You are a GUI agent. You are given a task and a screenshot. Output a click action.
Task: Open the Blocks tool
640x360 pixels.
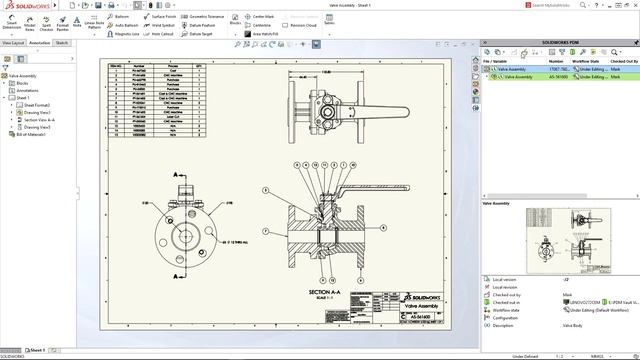tap(235, 19)
